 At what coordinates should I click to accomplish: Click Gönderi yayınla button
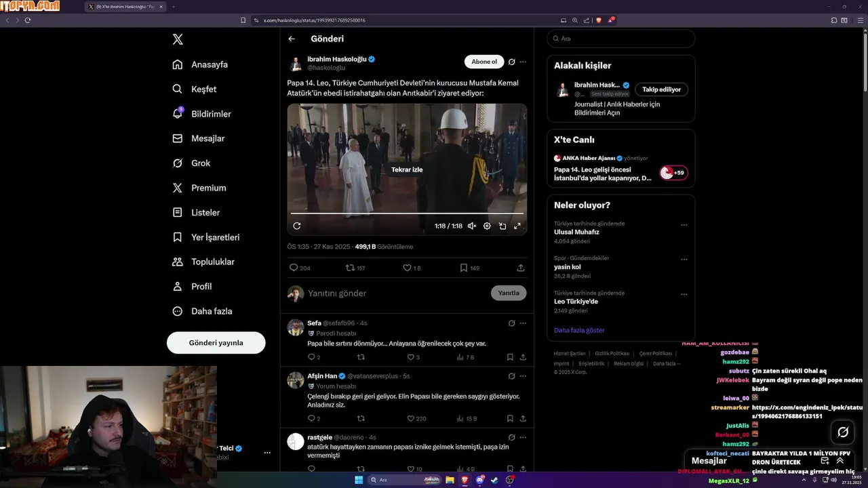[216, 343]
